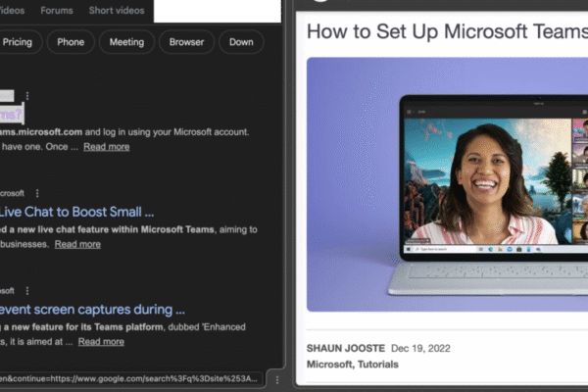Viewport: 588px width, 392px height.
Task: Open the Tutorials article category
Action: click(378, 365)
